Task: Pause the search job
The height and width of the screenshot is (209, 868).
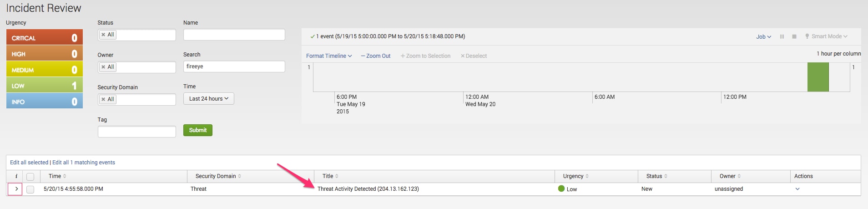Action: tap(782, 36)
